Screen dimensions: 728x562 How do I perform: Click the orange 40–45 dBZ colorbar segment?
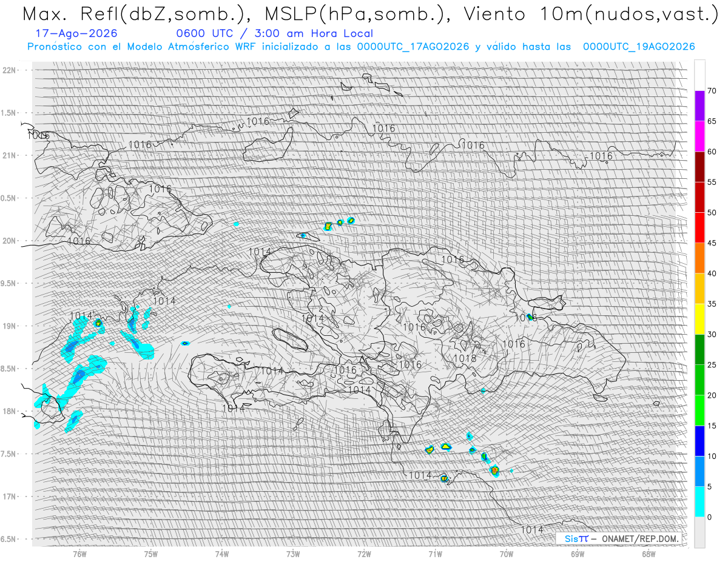pyautogui.click(x=699, y=258)
